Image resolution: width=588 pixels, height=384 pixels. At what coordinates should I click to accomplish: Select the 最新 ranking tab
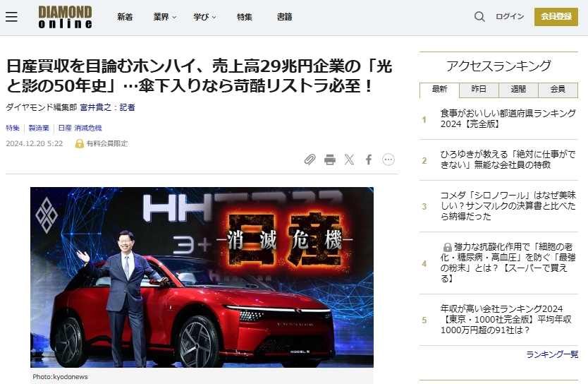coord(439,90)
